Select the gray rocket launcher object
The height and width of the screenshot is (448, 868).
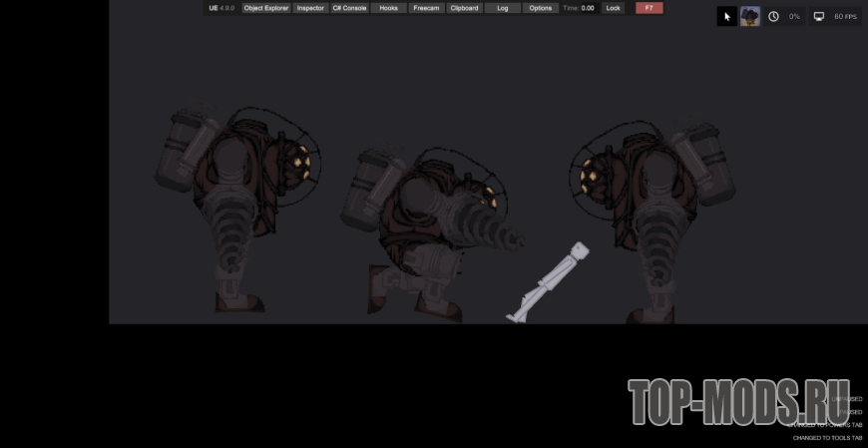548,282
